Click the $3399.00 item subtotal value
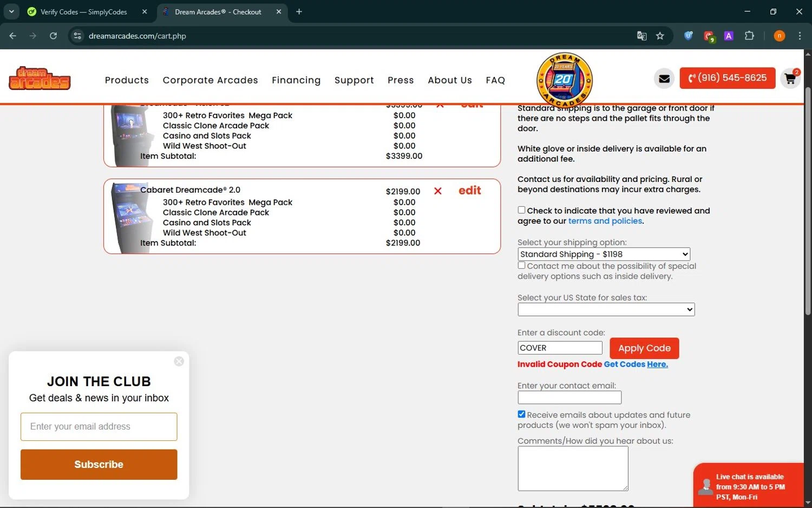The image size is (812, 508). click(404, 156)
